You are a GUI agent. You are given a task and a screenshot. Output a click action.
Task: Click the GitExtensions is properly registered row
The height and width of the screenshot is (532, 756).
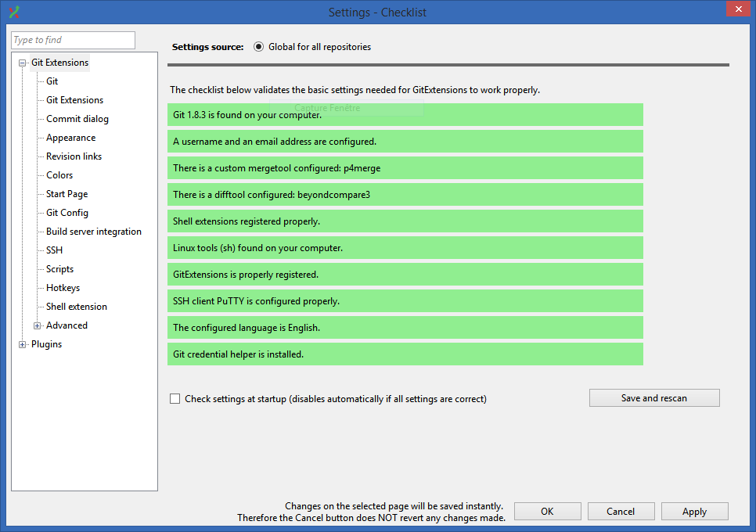coord(405,274)
